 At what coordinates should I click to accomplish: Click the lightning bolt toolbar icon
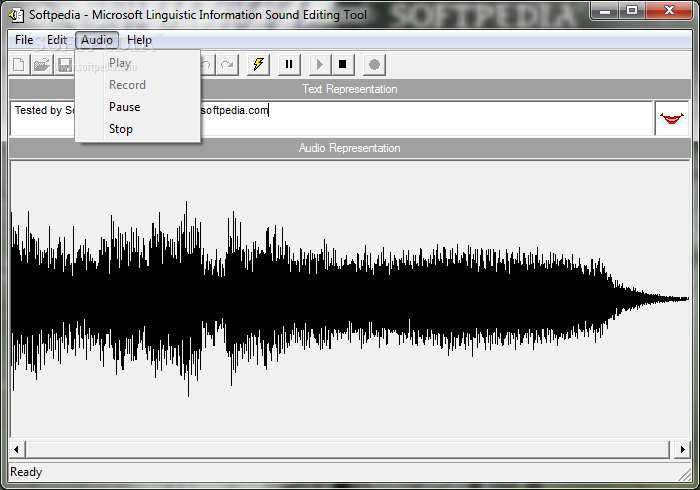coord(258,65)
